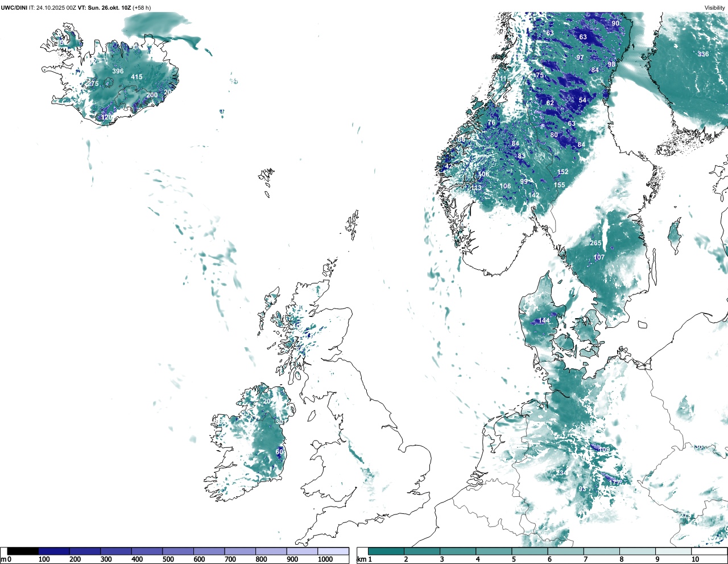
Task: Click the '109' value over Germany
Action: pos(603,450)
